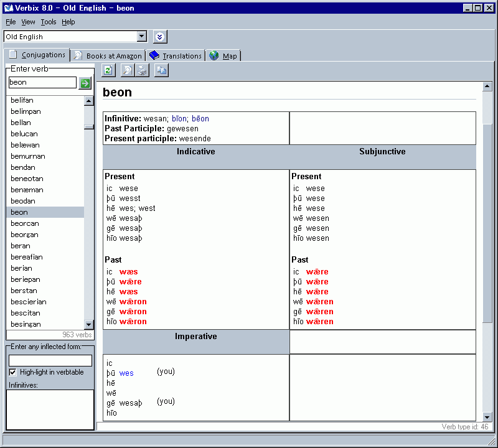This screenshot has width=498, height=448.
Task: Click the double-chevron button beside language box
Action: pos(160,37)
